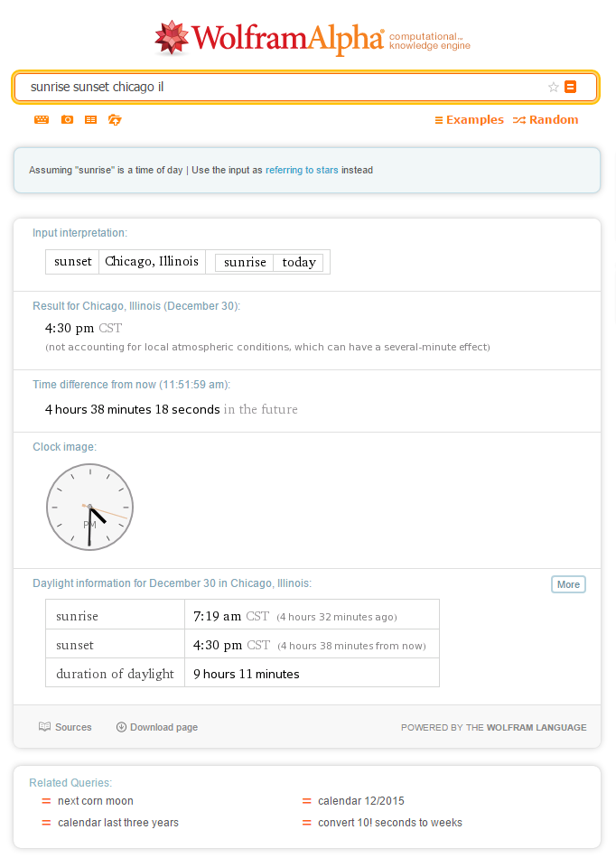The height and width of the screenshot is (867, 616).
Task: Open the data input table icon
Action: [x=90, y=119]
